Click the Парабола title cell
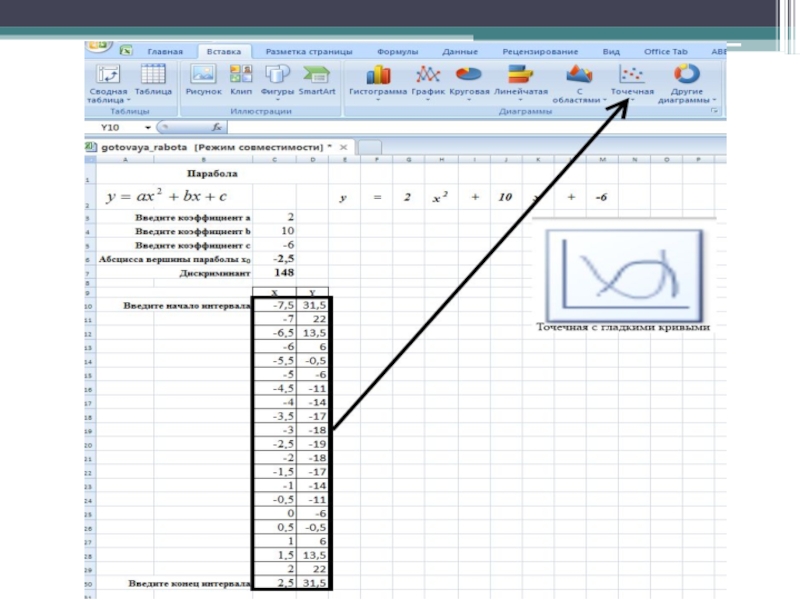The height and width of the screenshot is (600, 800). (x=212, y=173)
